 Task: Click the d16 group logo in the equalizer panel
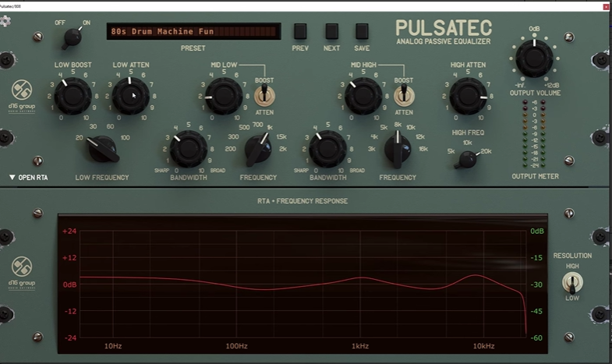click(22, 96)
